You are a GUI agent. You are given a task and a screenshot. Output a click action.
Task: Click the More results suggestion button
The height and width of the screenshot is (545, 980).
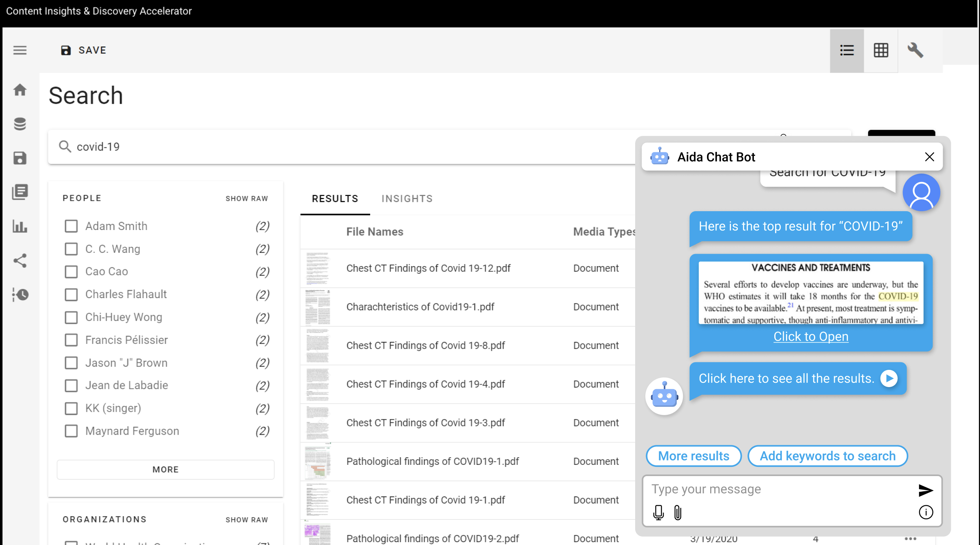pyautogui.click(x=694, y=456)
